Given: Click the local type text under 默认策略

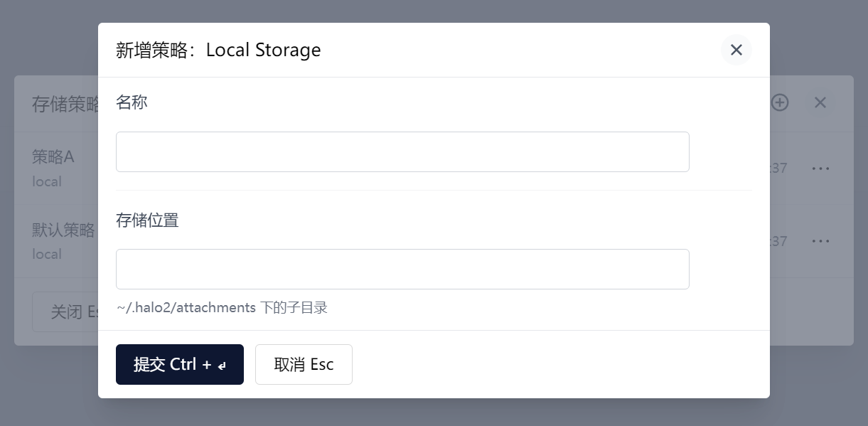Looking at the screenshot, I should (x=47, y=254).
